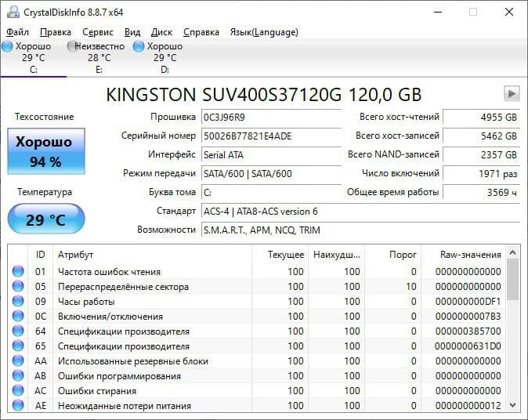
Task: Click the ID column header
Action: pos(40,255)
